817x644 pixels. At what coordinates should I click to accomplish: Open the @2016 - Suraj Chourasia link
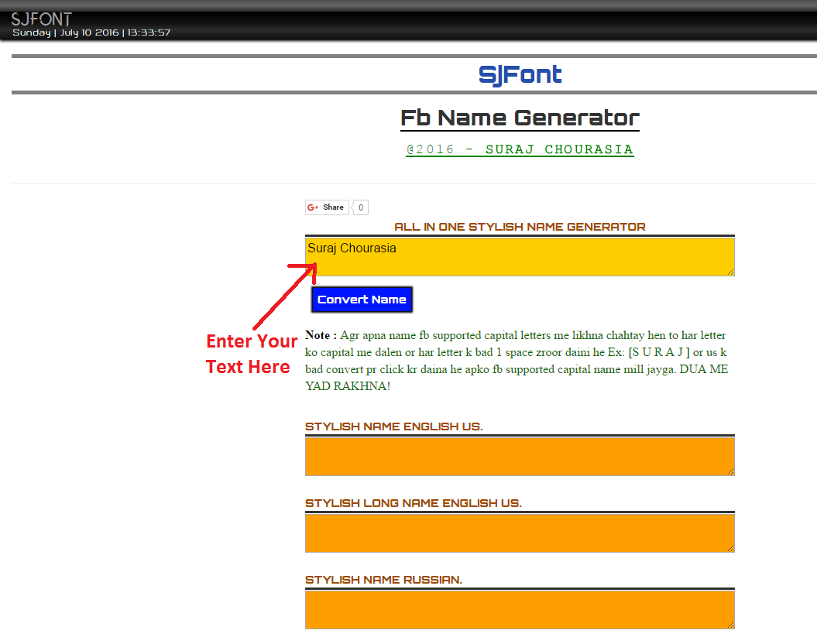click(520, 149)
